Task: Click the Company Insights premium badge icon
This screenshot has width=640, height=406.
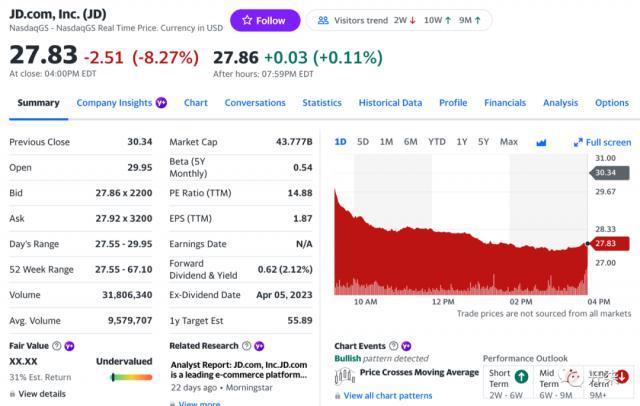Action: point(161,103)
